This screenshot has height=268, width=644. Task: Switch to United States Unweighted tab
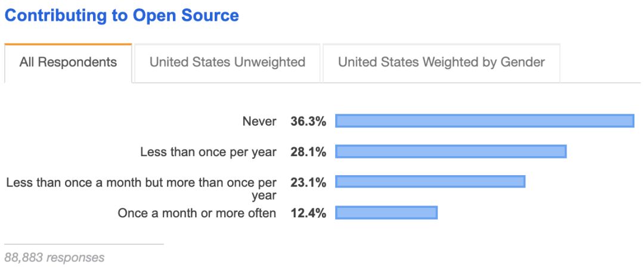click(x=227, y=63)
